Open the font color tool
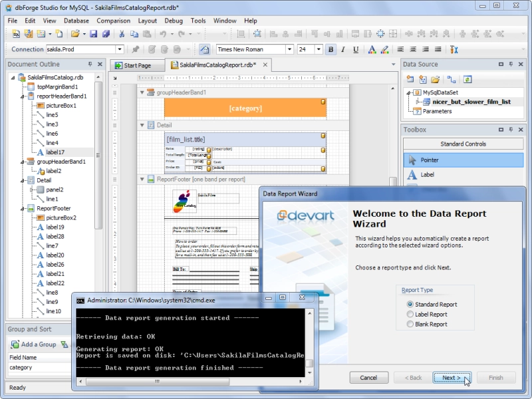The height and width of the screenshot is (399, 532). click(372, 49)
